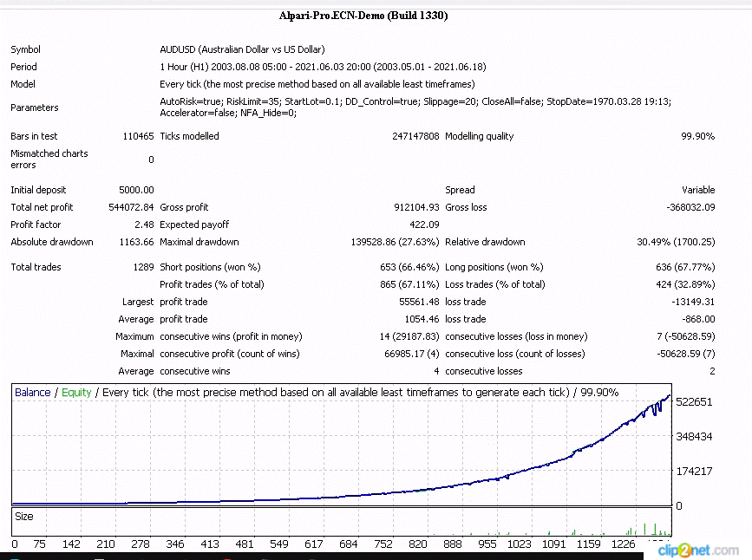
Task: Click Relative drawdown value 30.49% (1700.25)
Action: point(676,242)
